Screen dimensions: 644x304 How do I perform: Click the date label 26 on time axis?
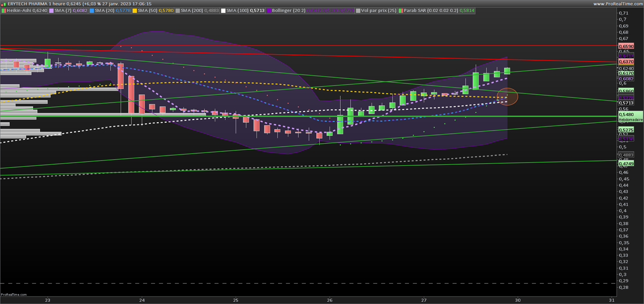pos(330,300)
